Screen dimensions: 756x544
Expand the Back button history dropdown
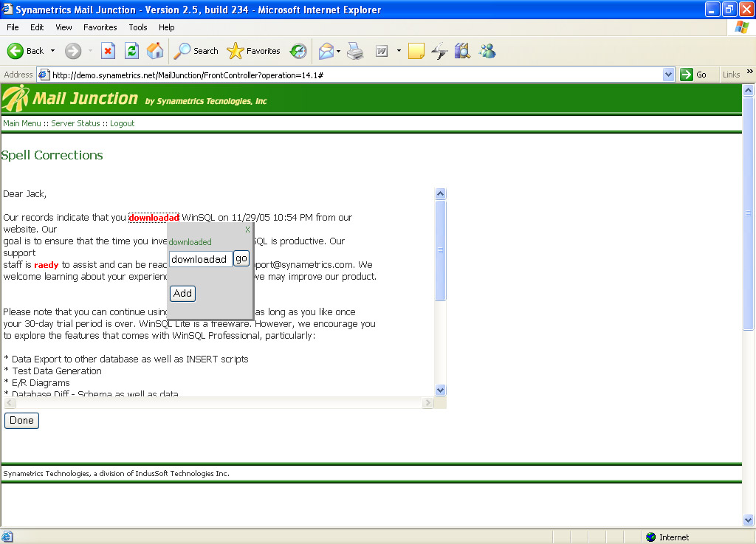pyautogui.click(x=52, y=51)
